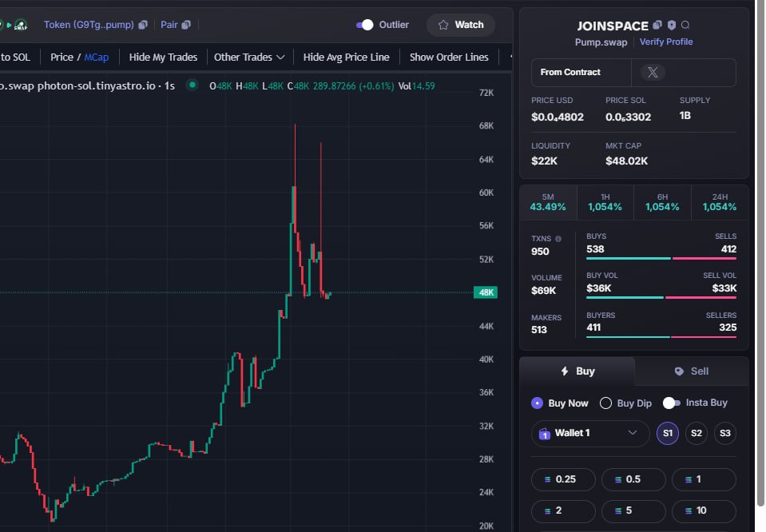Image resolution: width=766 pixels, height=532 pixels.
Task: Select the S3 settings preset
Action: coord(725,433)
